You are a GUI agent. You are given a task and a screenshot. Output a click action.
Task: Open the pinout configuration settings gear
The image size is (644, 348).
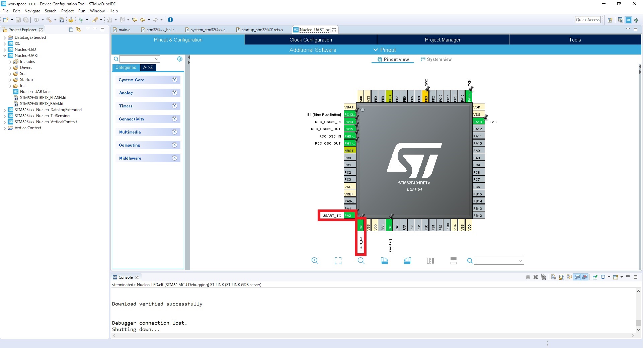coord(179,59)
